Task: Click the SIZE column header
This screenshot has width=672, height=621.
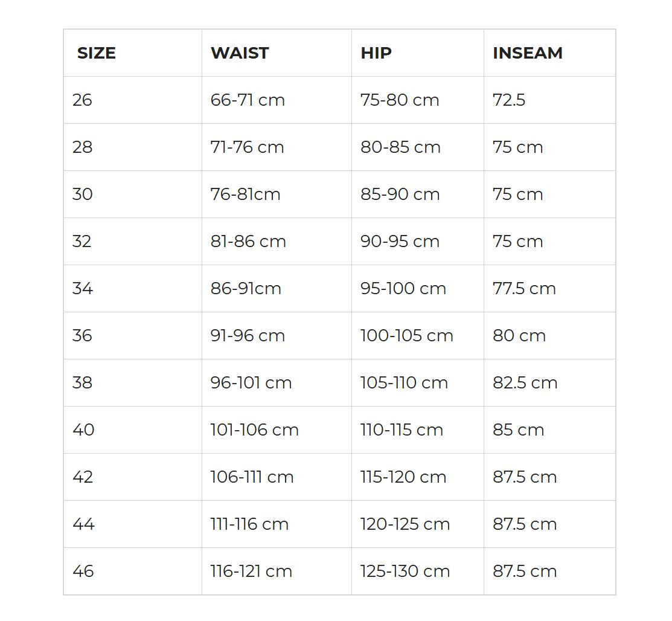Action: tap(97, 53)
